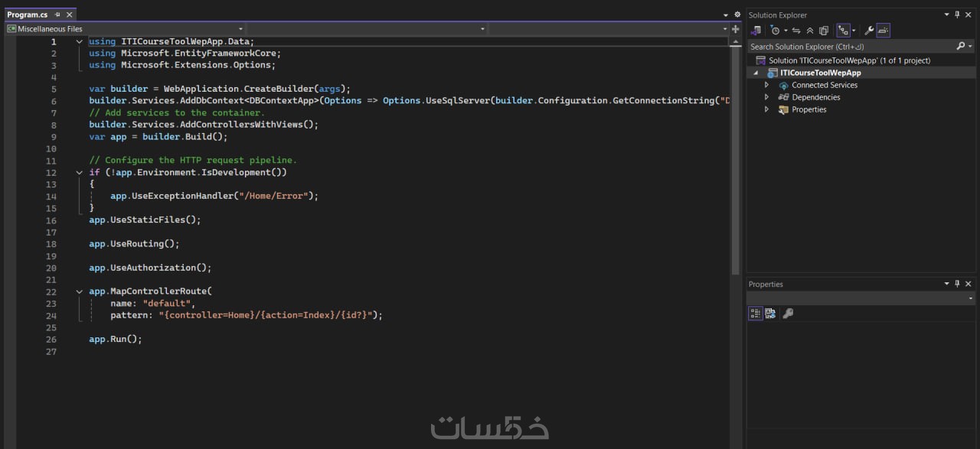
Task: Select the ITICourseToolWepApp project node
Action: coord(820,73)
